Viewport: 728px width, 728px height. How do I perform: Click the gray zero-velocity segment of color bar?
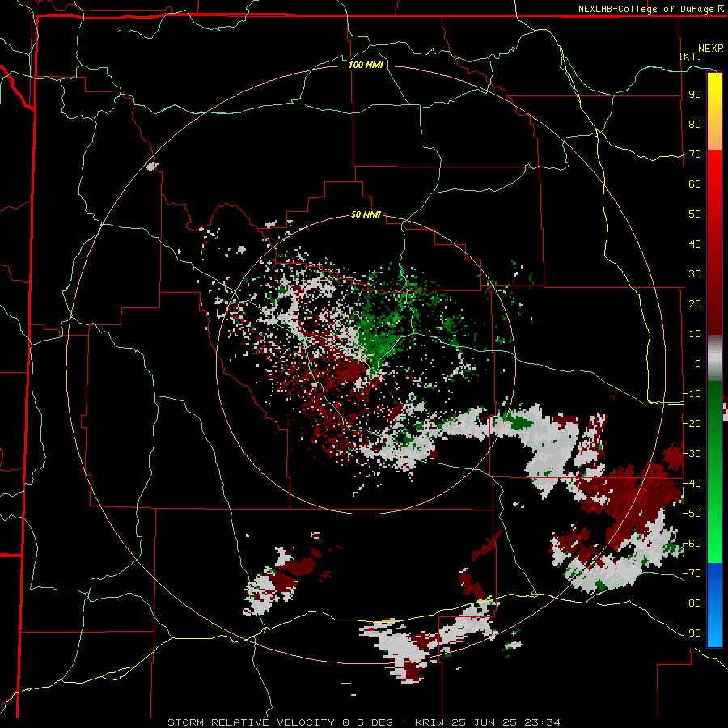click(714, 358)
